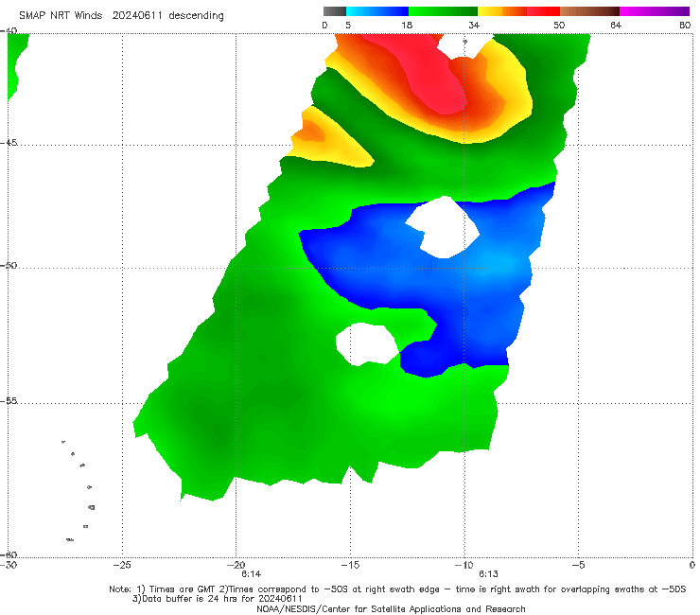Viewport: 700px width, 615px height.
Task: Click the longitude axis label '-10'
Action: coord(464,565)
